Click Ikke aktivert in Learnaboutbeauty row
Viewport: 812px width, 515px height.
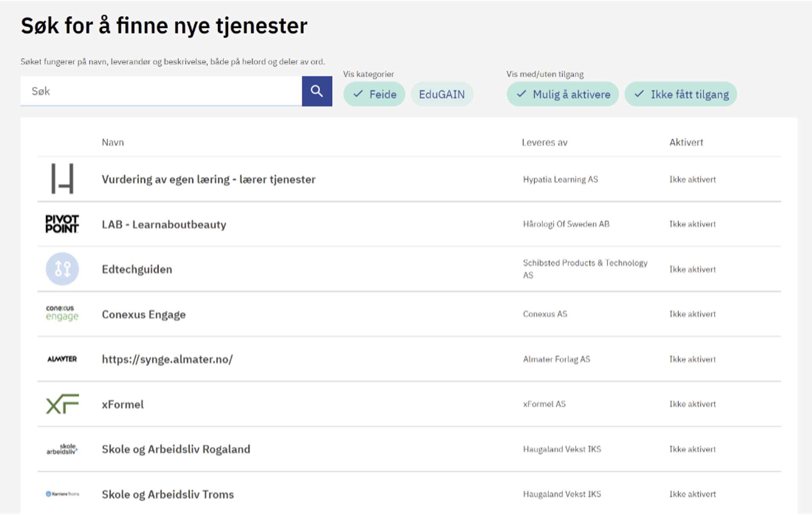693,224
